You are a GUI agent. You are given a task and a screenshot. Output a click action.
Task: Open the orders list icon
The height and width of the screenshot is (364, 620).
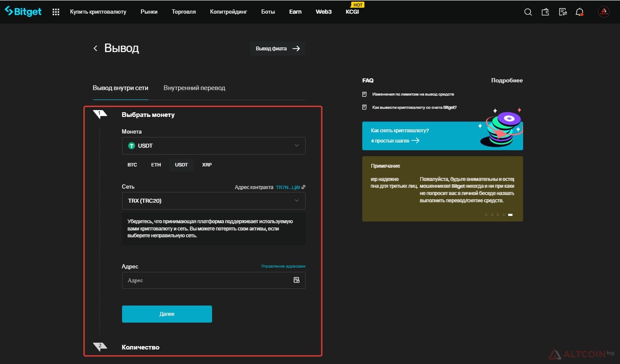pyautogui.click(x=563, y=12)
